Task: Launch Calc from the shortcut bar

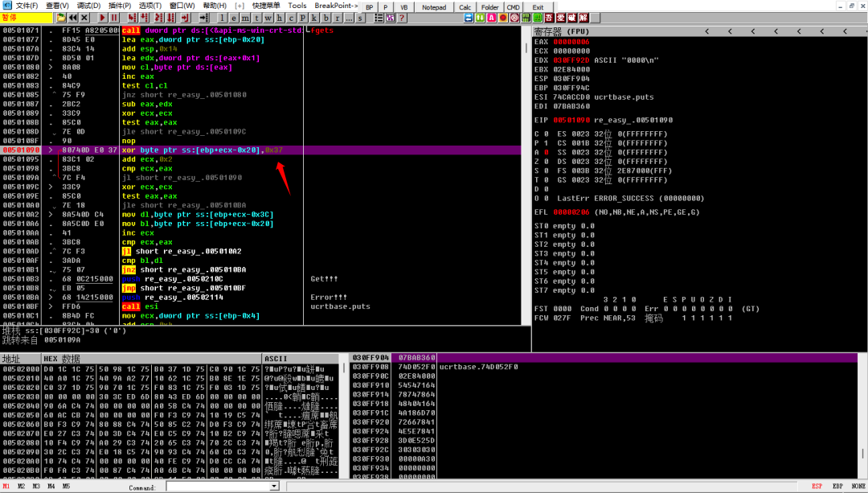Action: [465, 7]
